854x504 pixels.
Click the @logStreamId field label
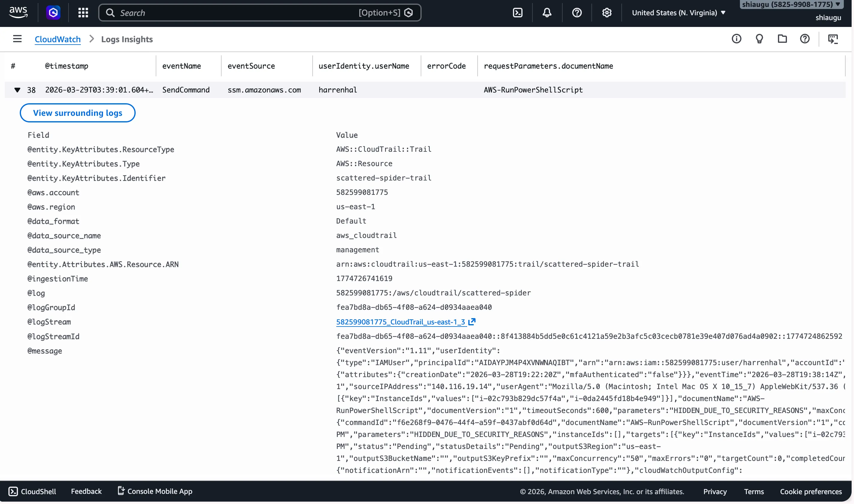coord(53,337)
